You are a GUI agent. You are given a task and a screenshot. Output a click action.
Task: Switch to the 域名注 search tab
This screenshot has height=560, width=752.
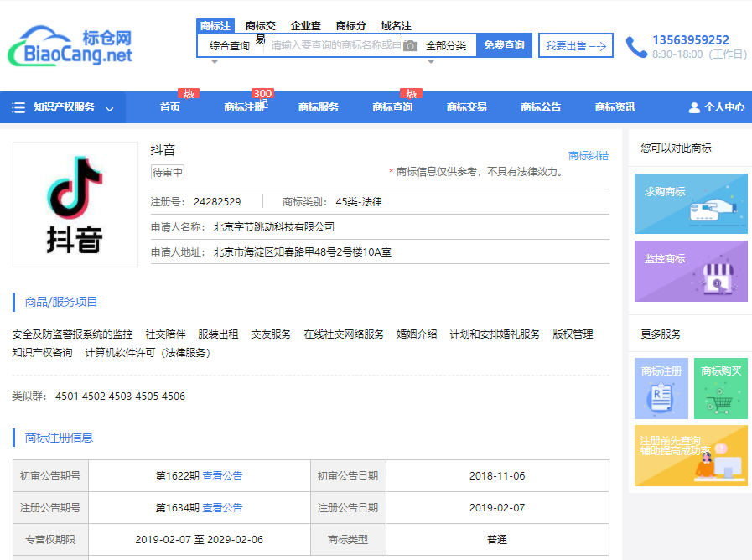[x=397, y=26]
